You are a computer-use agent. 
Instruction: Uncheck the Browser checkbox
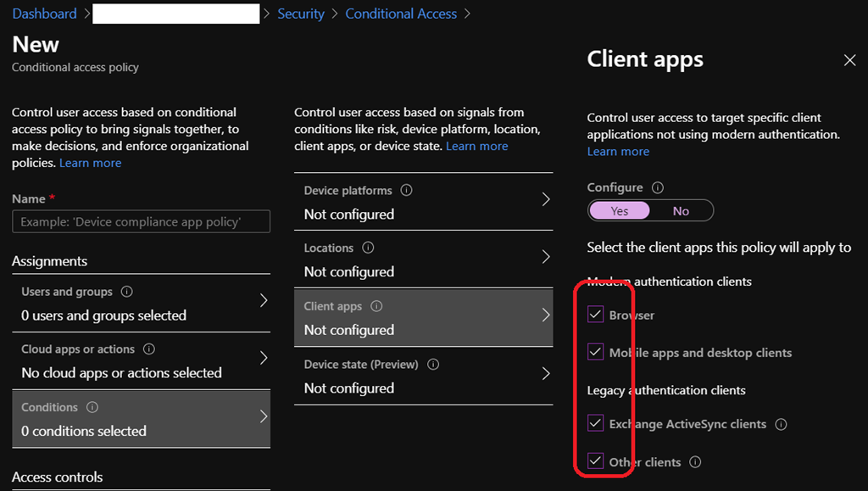point(596,315)
